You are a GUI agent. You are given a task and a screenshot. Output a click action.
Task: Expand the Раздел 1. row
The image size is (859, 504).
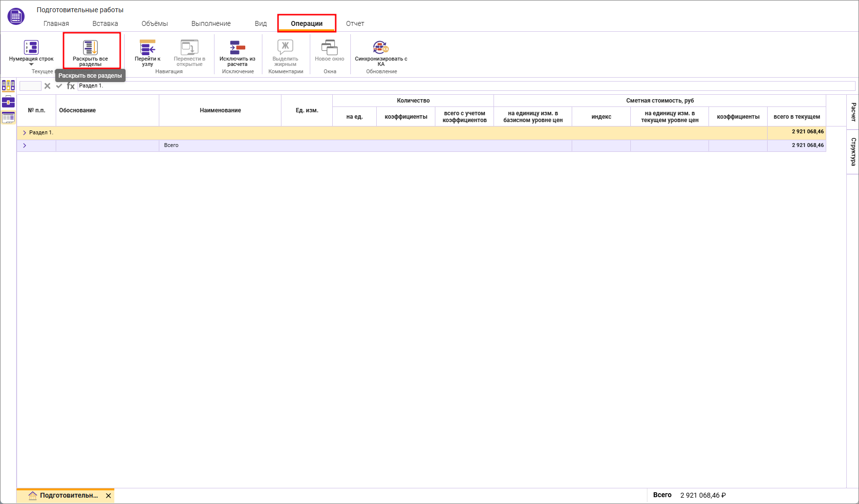click(x=24, y=133)
